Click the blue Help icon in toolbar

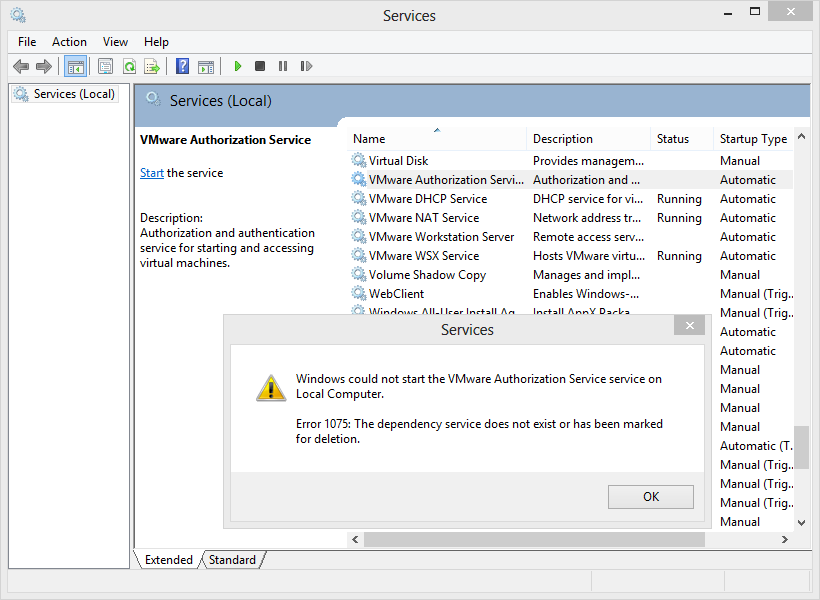[182, 67]
